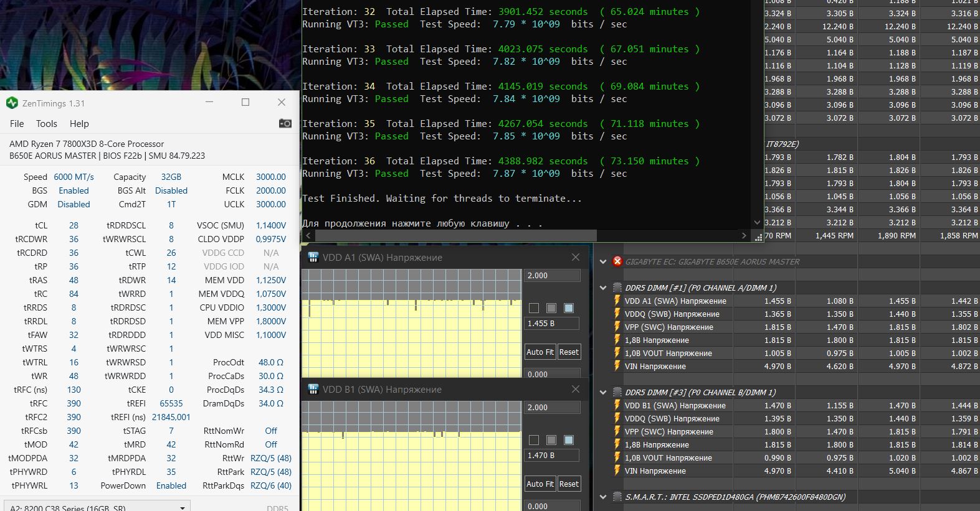
Task: Click the ZenTimings screenshot camera icon
Action: (x=285, y=123)
